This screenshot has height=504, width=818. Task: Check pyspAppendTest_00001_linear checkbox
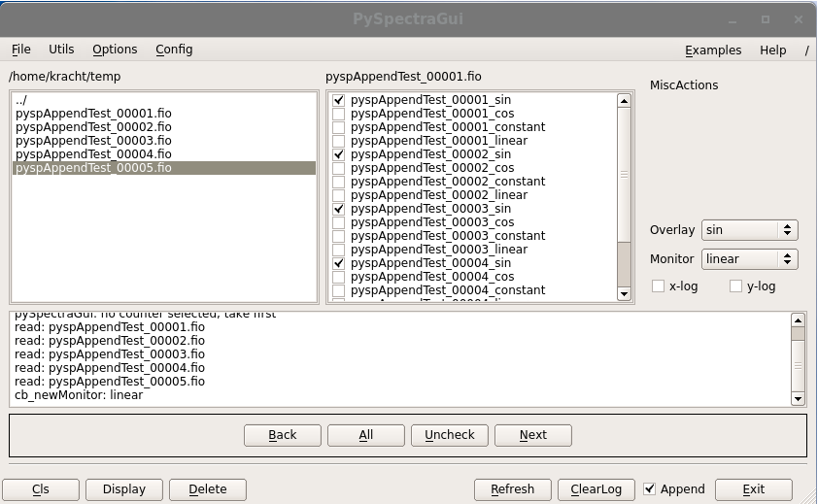339,141
